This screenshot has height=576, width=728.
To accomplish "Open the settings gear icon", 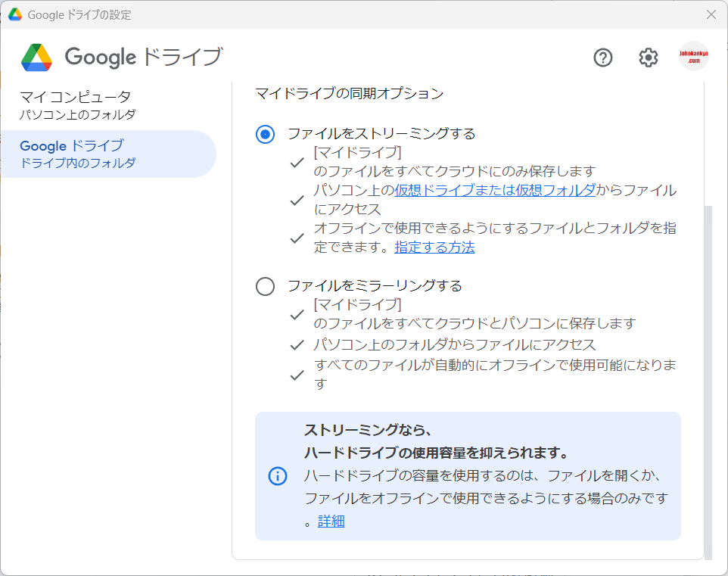I will (x=648, y=58).
